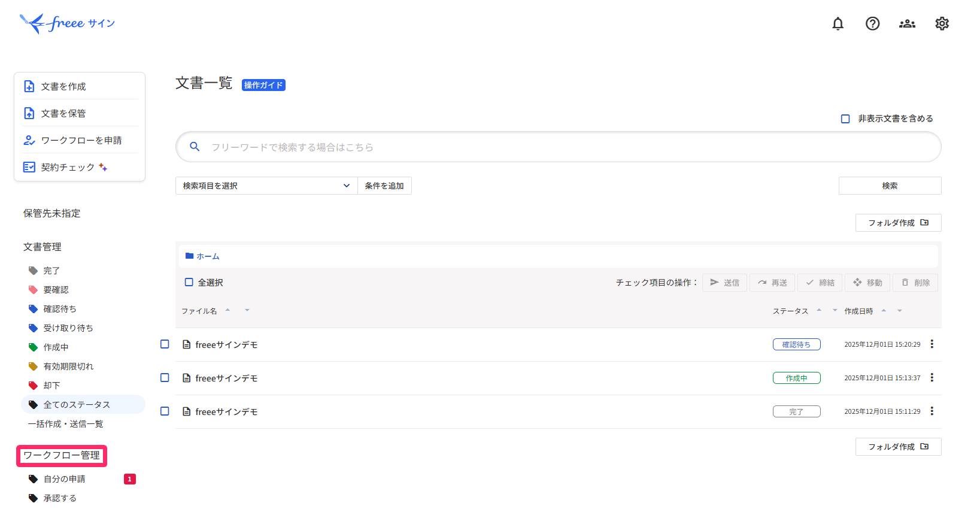Open 保管先未指定 in sidebar
Image resolution: width=980 pixels, height=512 pixels.
[x=51, y=213]
